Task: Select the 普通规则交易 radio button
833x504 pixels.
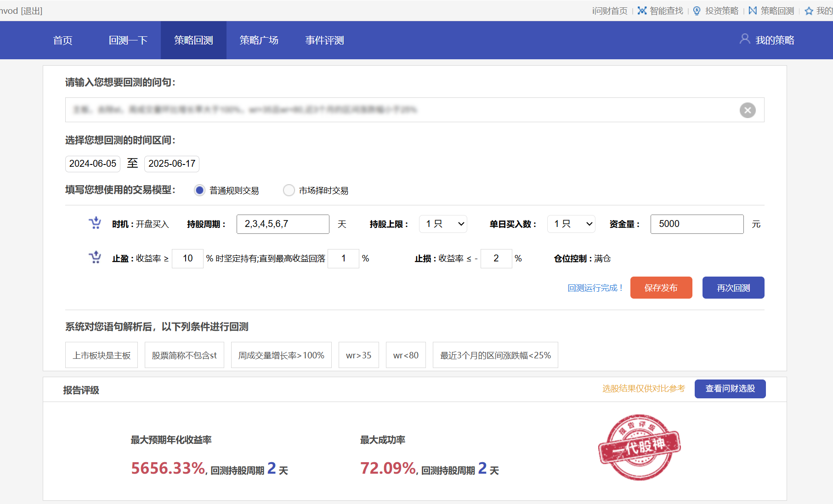Action: tap(199, 190)
